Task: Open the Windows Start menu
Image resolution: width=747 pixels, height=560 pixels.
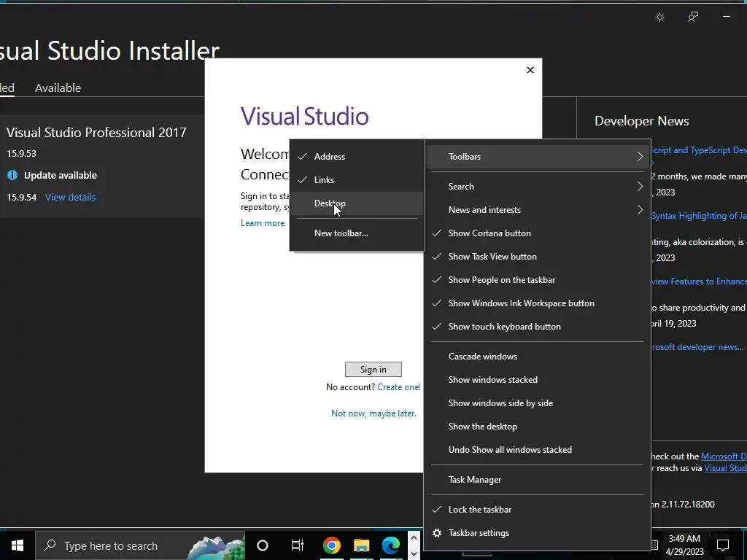Action: (x=18, y=545)
